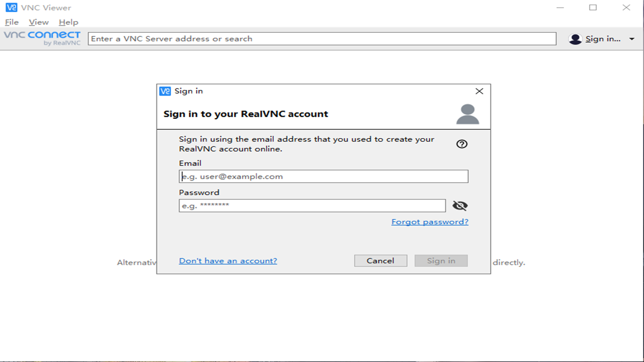644x362 pixels.
Task: Focus the Password input field
Action: (x=312, y=206)
